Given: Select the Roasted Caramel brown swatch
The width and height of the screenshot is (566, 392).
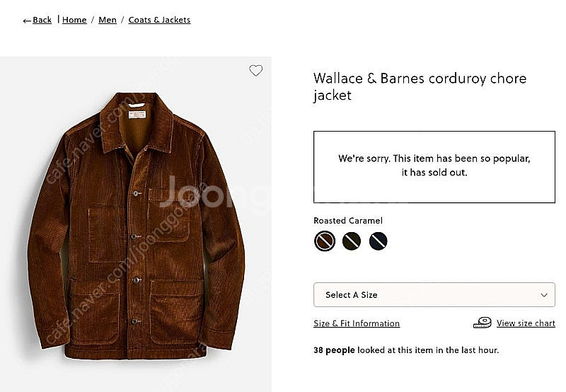Looking at the screenshot, I should tap(325, 241).
